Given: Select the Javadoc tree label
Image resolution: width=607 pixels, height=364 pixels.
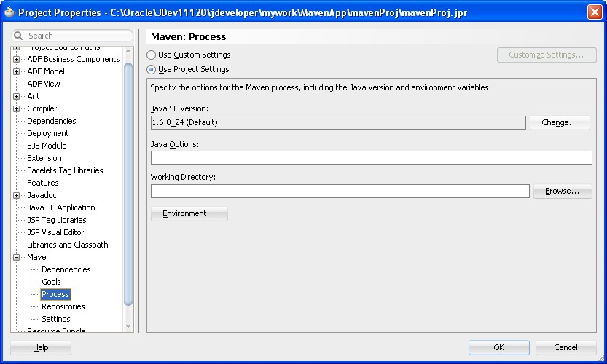Looking at the screenshot, I should pyautogui.click(x=42, y=195).
